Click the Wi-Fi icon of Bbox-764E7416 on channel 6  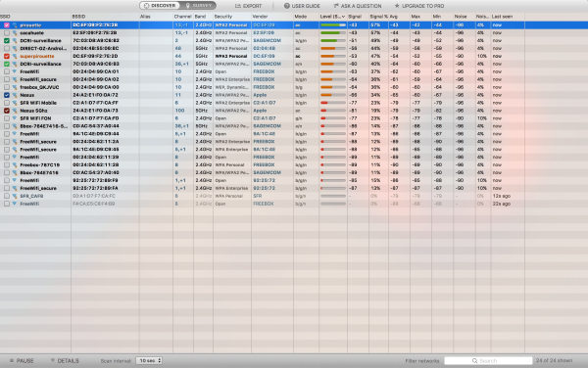tap(15, 172)
